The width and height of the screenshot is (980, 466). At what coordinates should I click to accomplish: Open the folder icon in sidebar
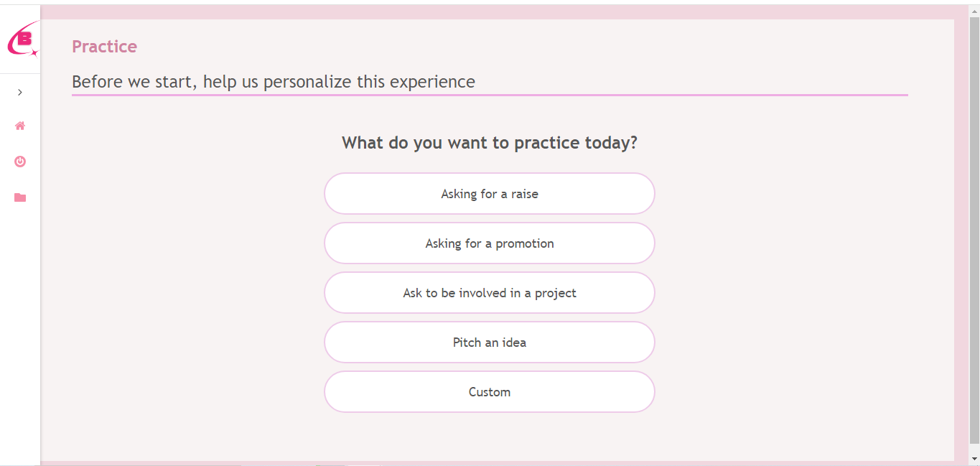coord(20,197)
